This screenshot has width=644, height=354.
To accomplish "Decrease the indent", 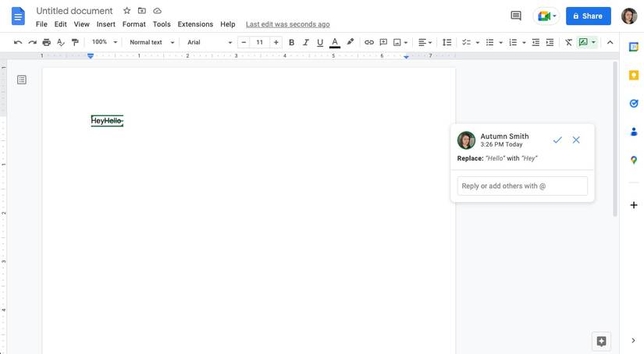I will click(x=535, y=42).
